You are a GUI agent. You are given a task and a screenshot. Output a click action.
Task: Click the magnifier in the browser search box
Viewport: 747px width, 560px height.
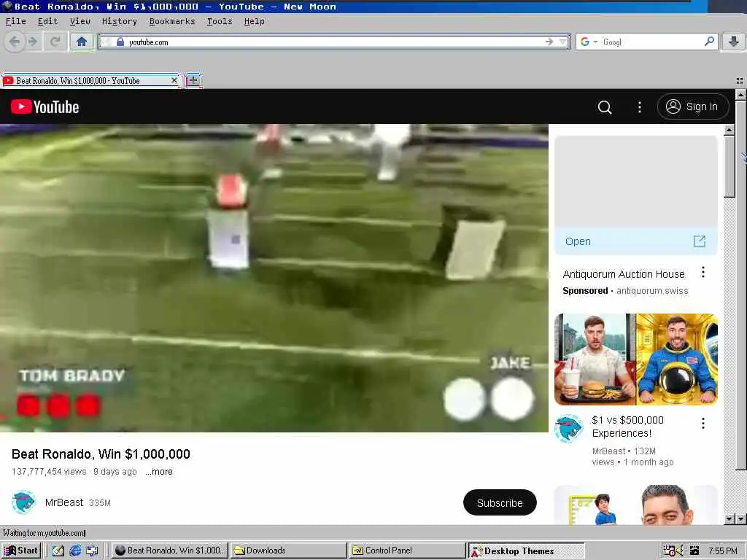coord(709,42)
